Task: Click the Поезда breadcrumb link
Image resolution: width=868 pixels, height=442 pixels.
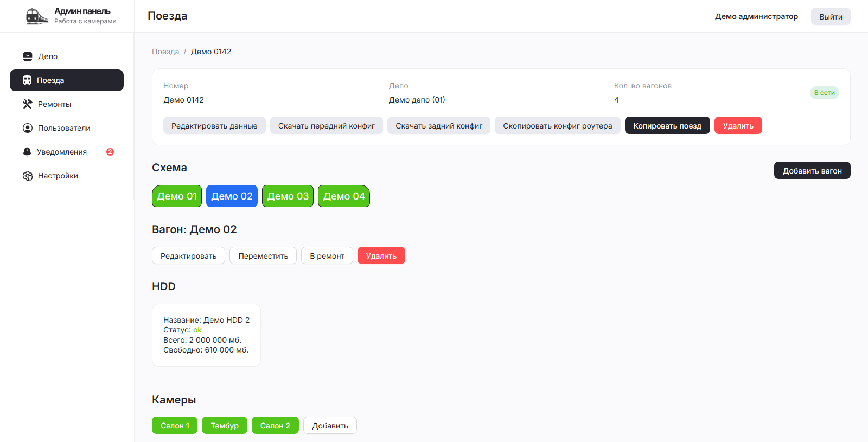Action: (165, 52)
